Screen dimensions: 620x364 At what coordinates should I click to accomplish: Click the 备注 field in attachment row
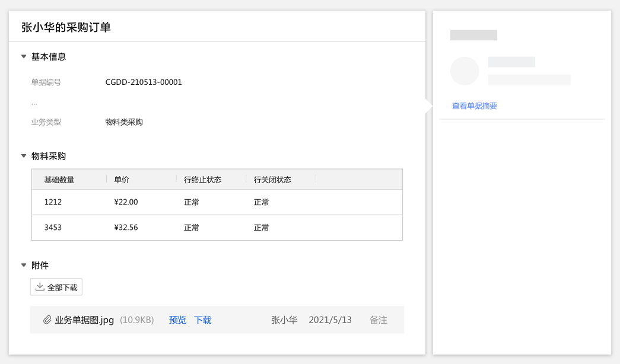coord(379,320)
